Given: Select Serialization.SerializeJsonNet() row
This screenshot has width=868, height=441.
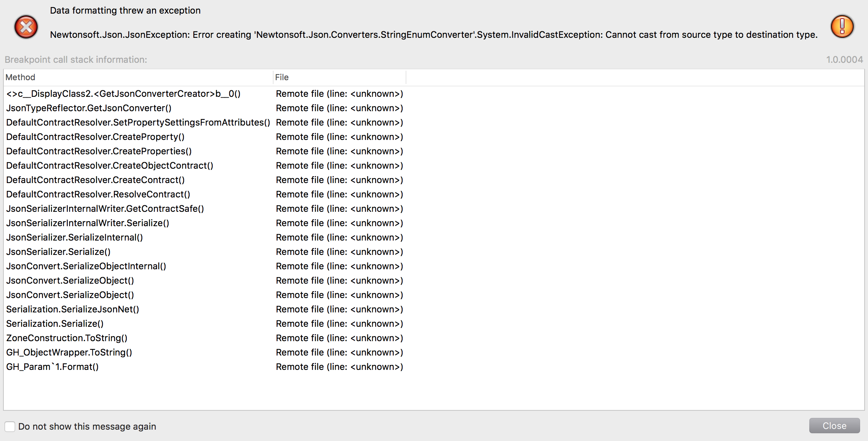Looking at the screenshot, I should click(x=73, y=309).
